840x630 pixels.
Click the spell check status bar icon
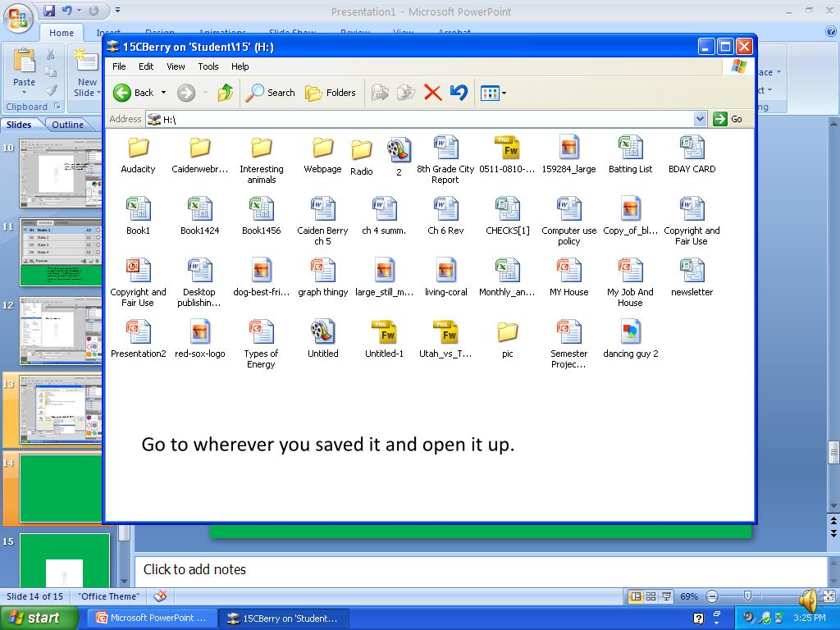pos(160,596)
